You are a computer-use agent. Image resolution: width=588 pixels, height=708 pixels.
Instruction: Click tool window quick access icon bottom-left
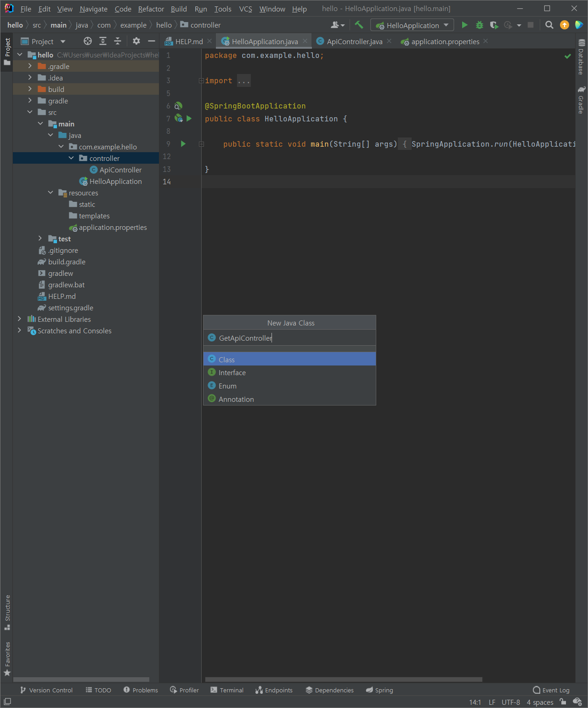(7, 702)
